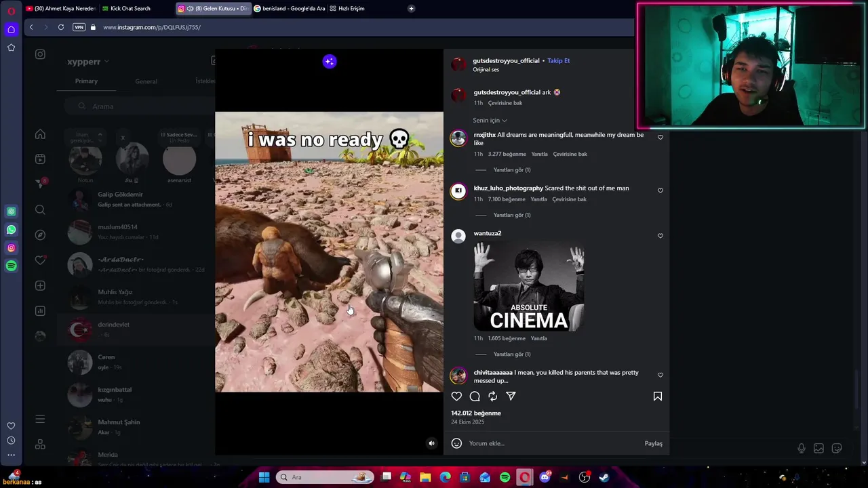Click the purple sparkle AI button above the video
The height and width of the screenshot is (488, 868).
(330, 62)
